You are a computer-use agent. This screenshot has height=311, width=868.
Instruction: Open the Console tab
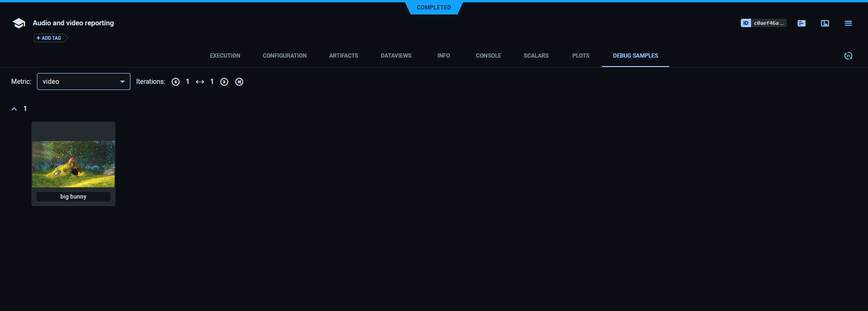pyautogui.click(x=488, y=56)
